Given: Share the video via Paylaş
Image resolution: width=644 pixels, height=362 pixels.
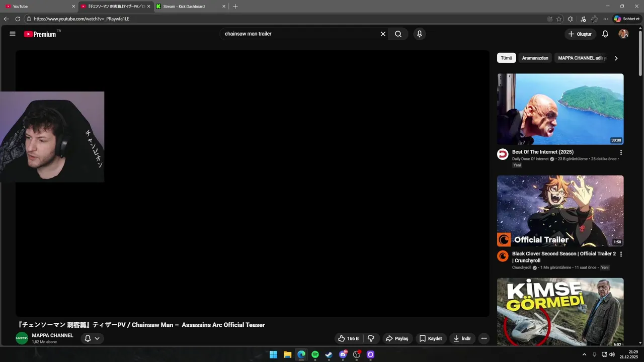Looking at the screenshot, I should (x=397, y=338).
